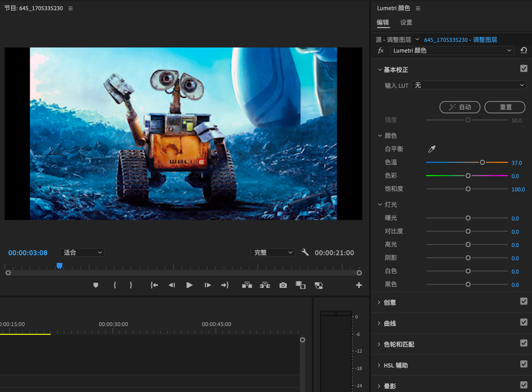Viewport: 532px width, 392px height.
Task: Pick white balance with the eyedropper
Action: (432, 149)
